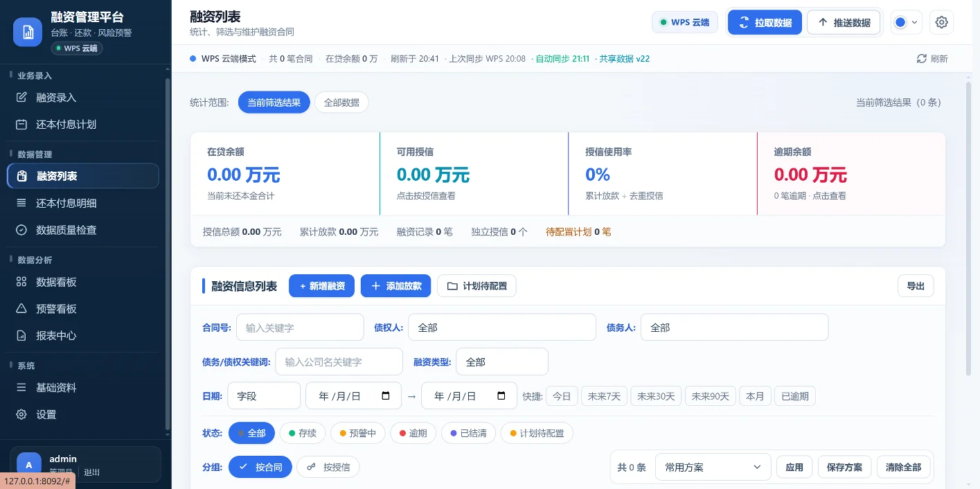This screenshot has height=489, width=980.
Task: Filter status by 已结清
Action: click(x=468, y=434)
